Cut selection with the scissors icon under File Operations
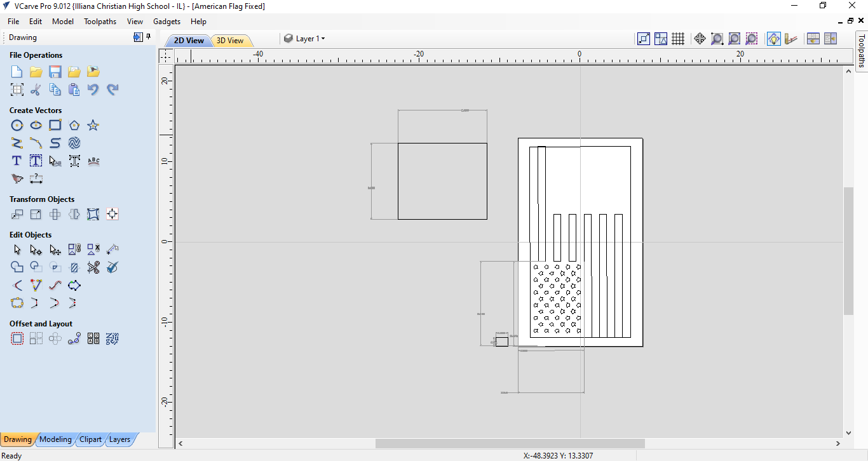868x461 pixels. 36,90
